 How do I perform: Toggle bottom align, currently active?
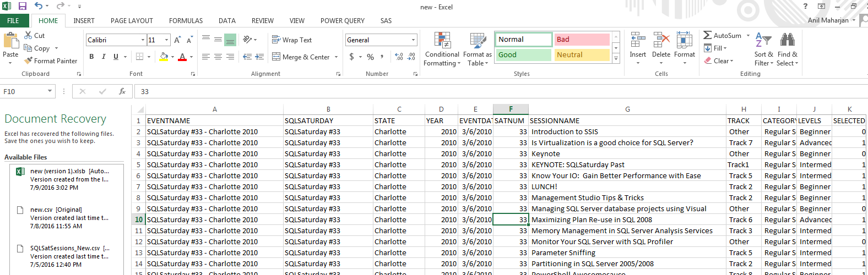point(230,40)
